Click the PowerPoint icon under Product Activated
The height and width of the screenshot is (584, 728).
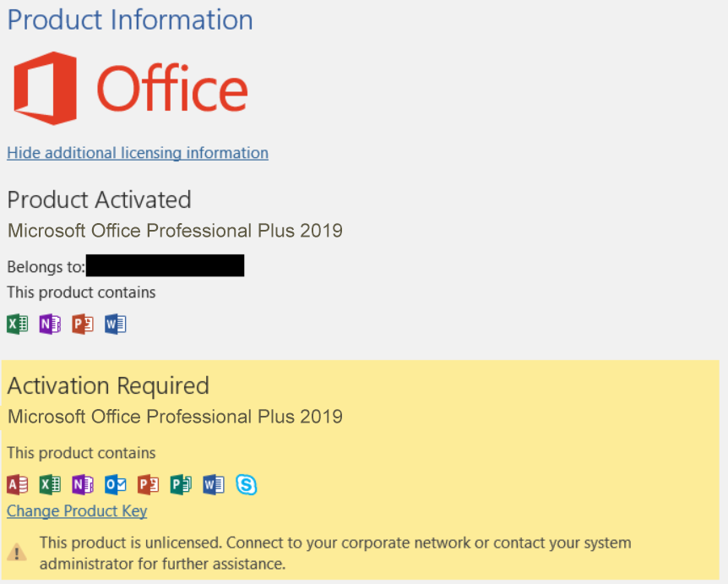(82, 324)
